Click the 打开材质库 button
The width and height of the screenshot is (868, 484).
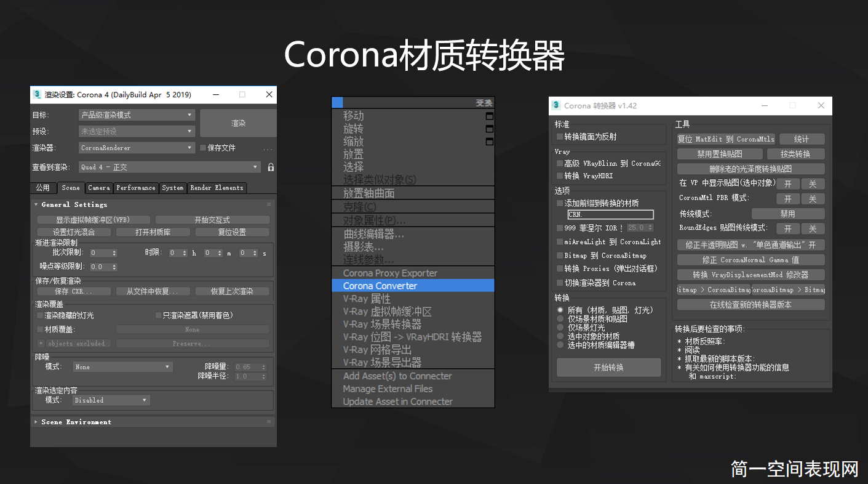coord(153,232)
